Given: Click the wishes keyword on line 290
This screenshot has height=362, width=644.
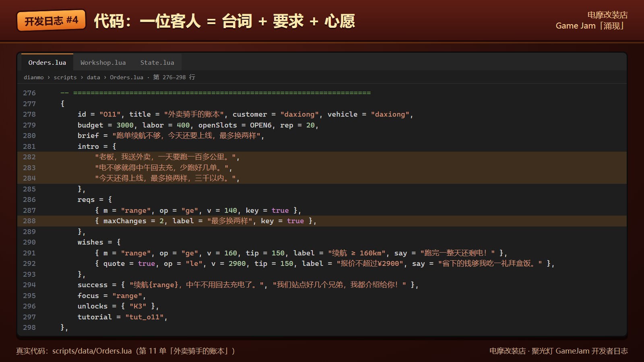Looking at the screenshot, I should click(91, 242).
